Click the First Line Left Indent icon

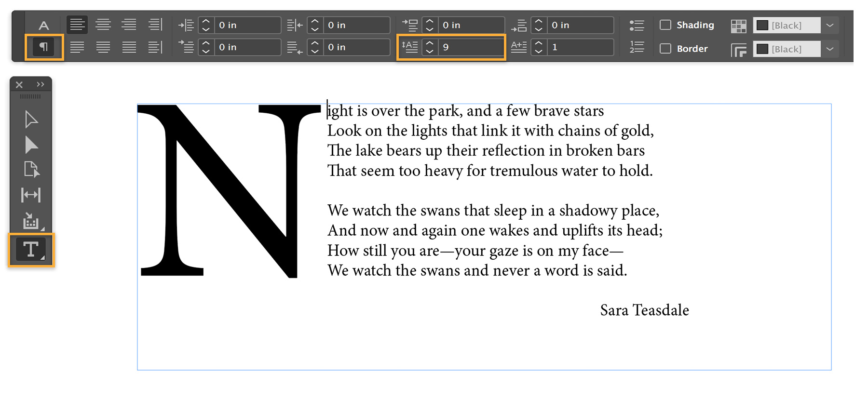(x=186, y=47)
